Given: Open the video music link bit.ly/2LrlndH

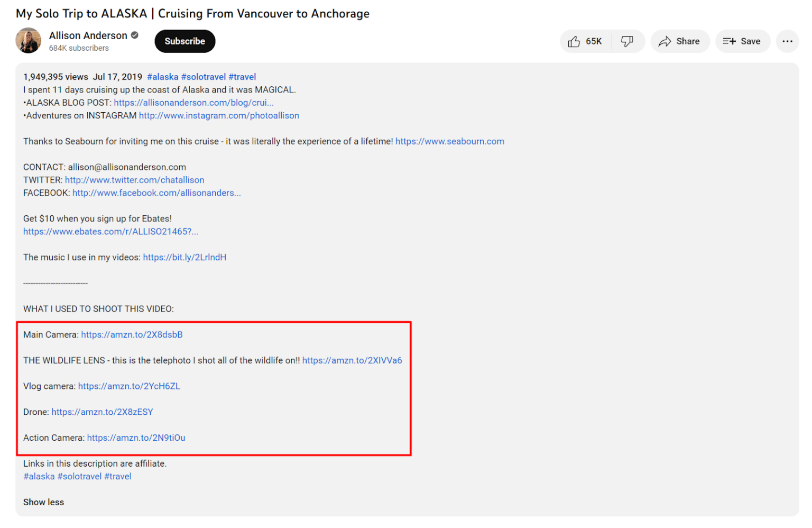Looking at the screenshot, I should [184, 257].
